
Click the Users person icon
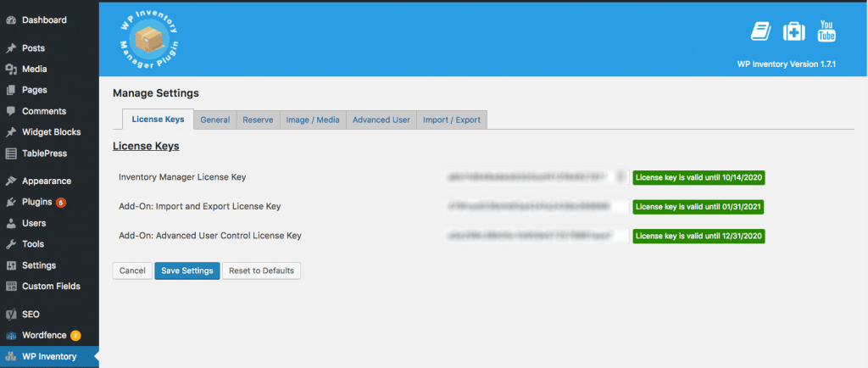pyautogui.click(x=10, y=223)
